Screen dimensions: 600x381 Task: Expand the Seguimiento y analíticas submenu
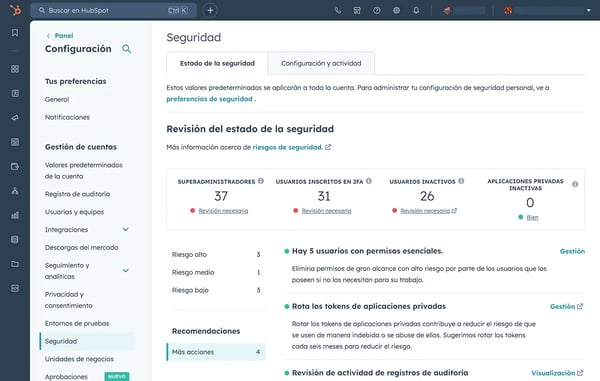pyautogui.click(x=126, y=270)
